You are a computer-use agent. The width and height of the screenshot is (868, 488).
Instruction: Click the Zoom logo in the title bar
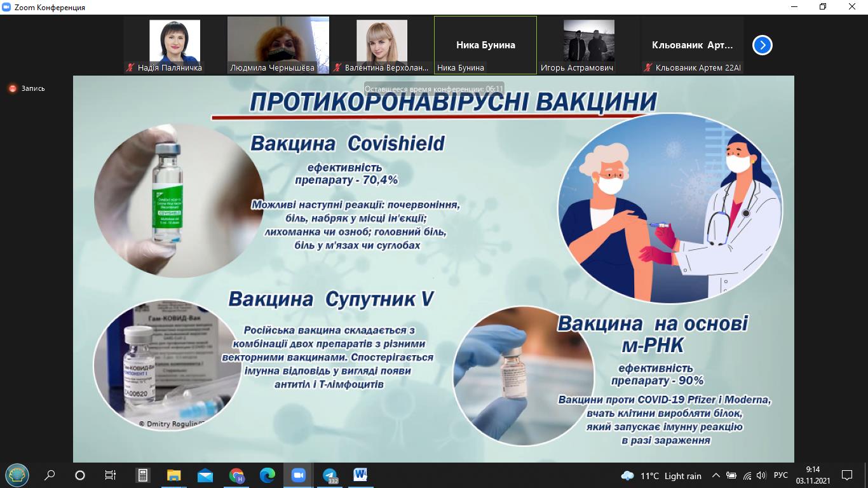click(6, 7)
